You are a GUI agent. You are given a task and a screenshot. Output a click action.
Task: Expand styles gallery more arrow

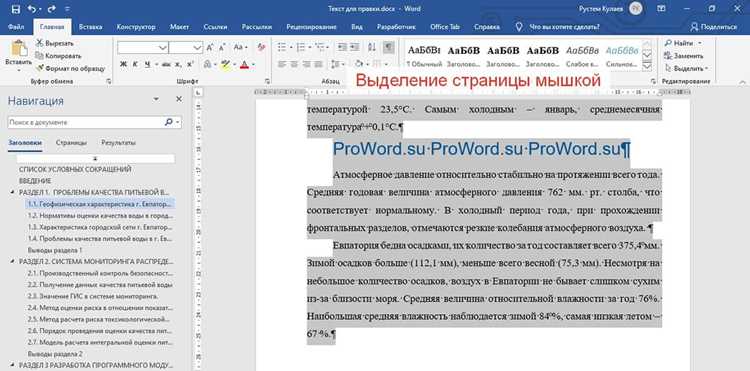tap(647, 66)
